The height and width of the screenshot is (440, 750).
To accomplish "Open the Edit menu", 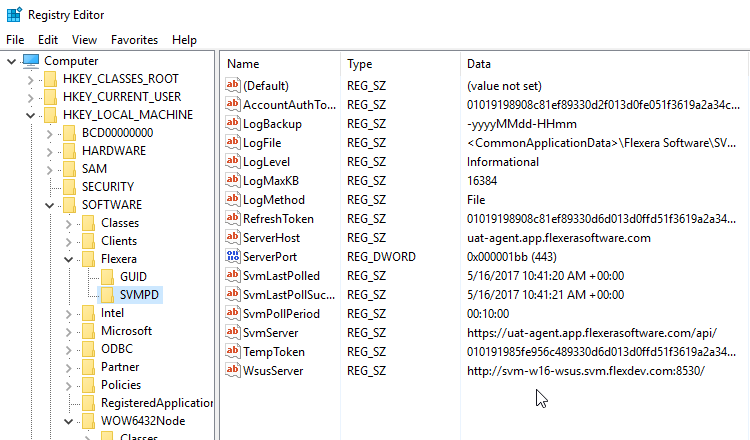I will click(x=48, y=40).
